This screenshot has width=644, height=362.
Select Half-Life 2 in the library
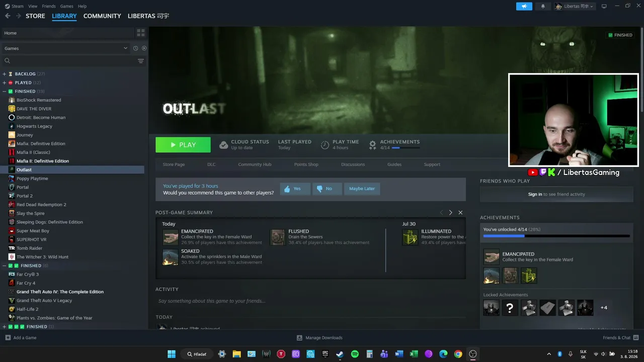pos(27,309)
